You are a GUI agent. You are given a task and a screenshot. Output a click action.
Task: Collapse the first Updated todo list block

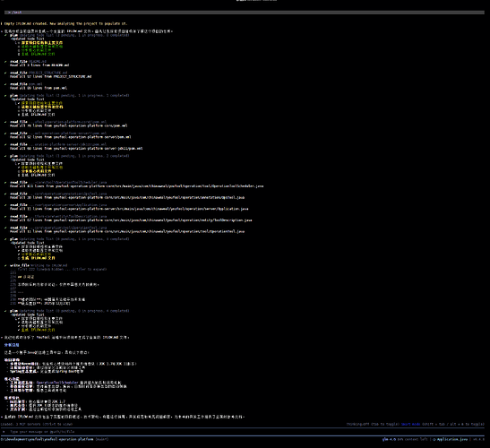coord(28,39)
